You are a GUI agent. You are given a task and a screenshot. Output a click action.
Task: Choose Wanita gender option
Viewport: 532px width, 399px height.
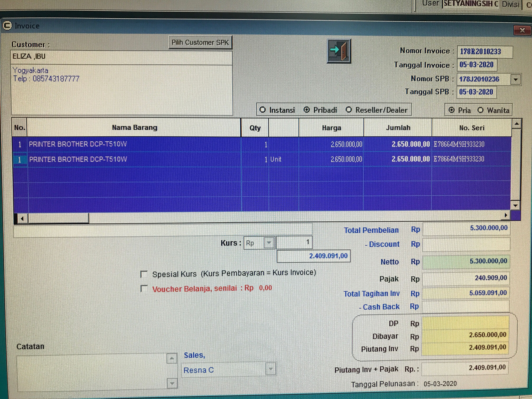pos(481,110)
